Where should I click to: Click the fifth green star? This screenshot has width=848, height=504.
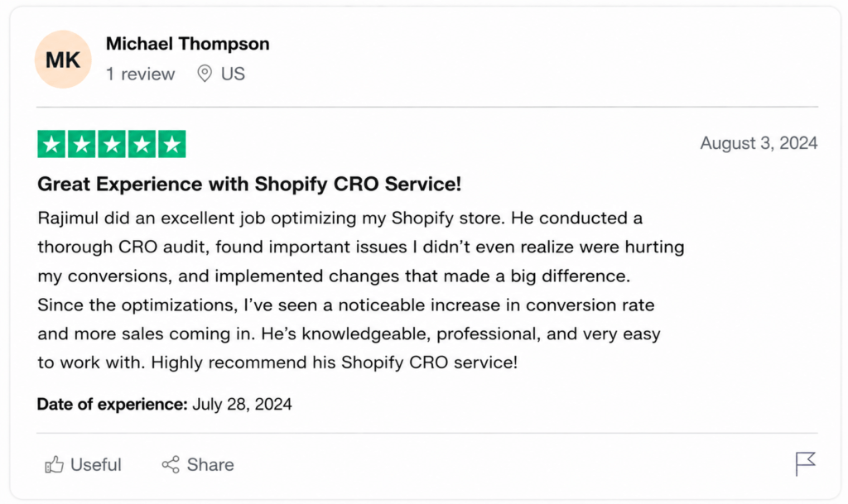coord(172,144)
